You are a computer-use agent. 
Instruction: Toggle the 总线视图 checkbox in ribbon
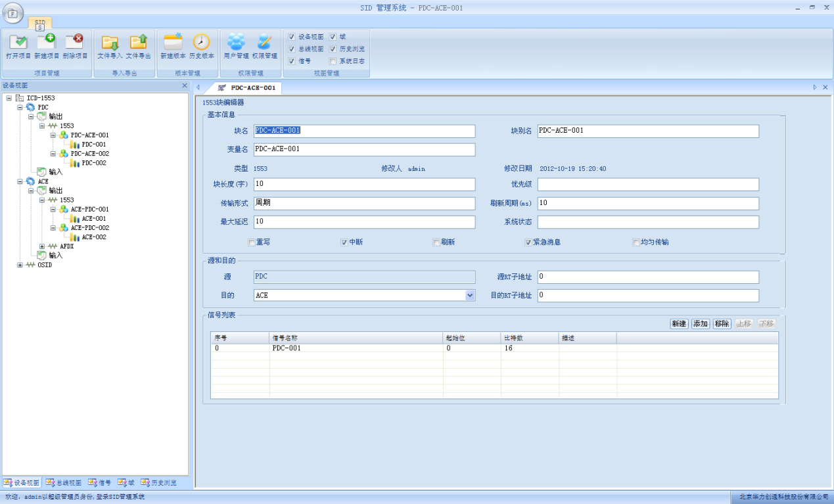292,49
